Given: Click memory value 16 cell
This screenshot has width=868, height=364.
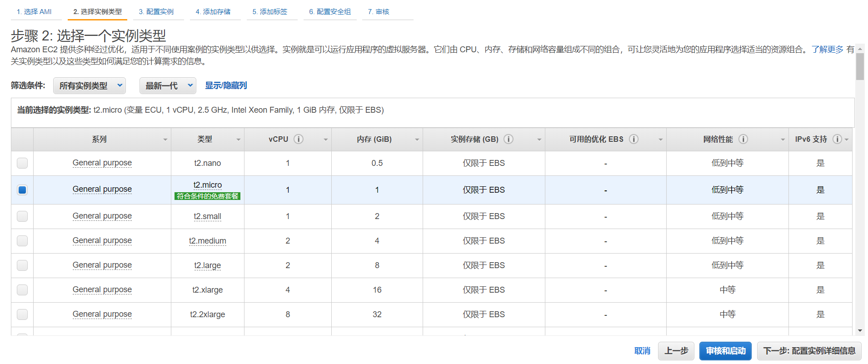Looking at the screenshot, I should point(377,290).
